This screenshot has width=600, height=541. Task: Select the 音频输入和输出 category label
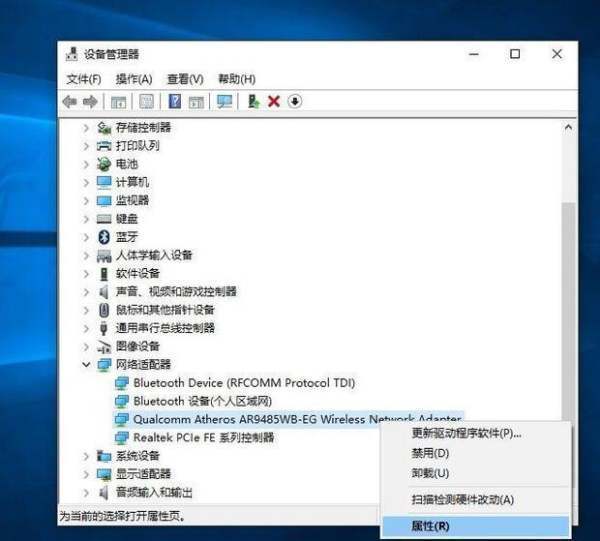pos(154,492)
